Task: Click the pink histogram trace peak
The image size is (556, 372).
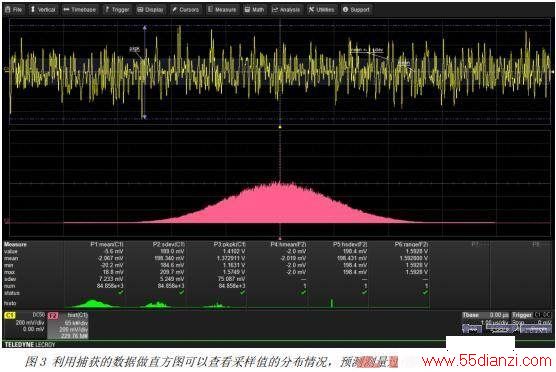Action: click(x=280, y=184)
